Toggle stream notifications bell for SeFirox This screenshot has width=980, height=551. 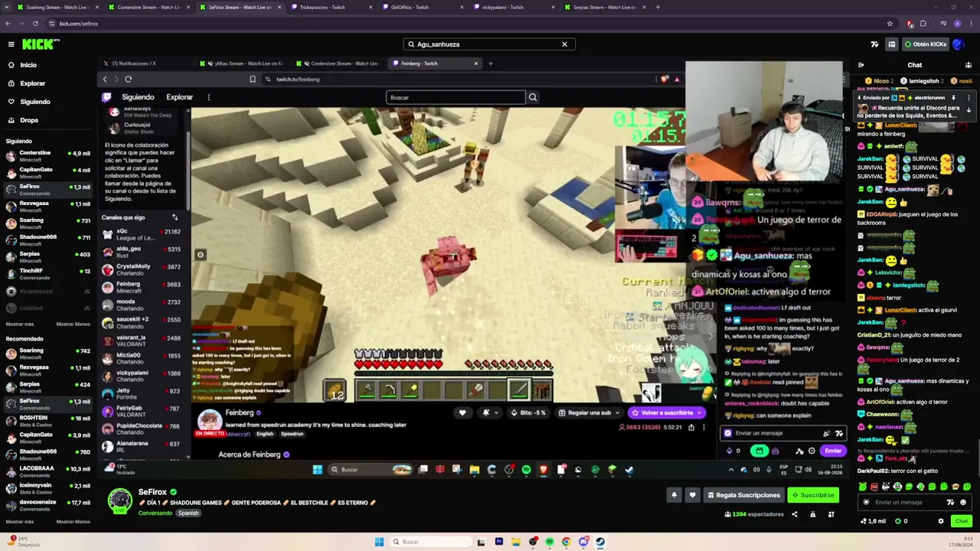coord(674,495)
